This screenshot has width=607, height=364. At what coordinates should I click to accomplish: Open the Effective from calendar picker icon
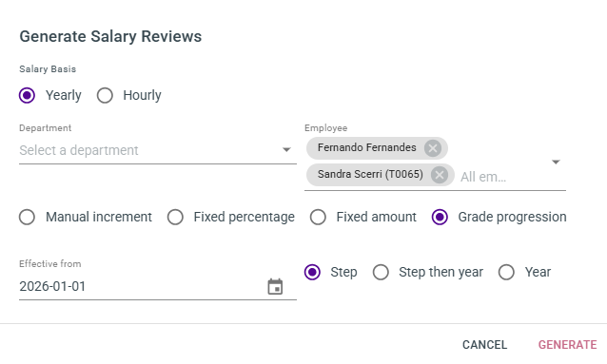click(275, 287)
